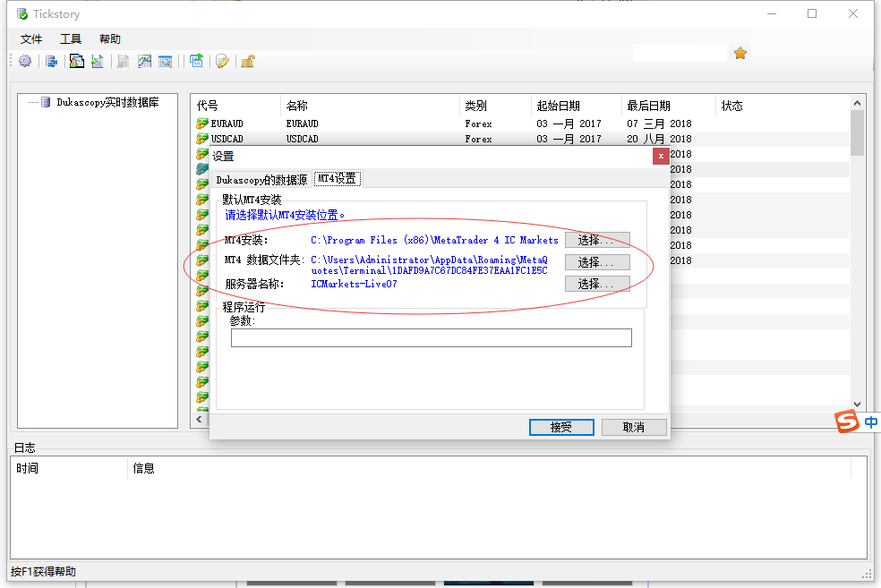Screen dimensions: 881x588
Task: Open the 文件 menu
Action: [31, 38]
